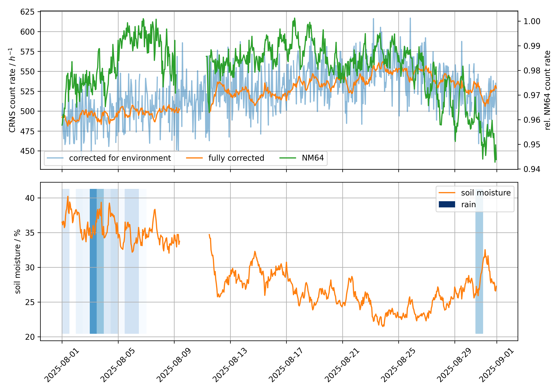Click the 'CRNS count rate' y-axis title
560x392 pixels.
pos(12,90)
